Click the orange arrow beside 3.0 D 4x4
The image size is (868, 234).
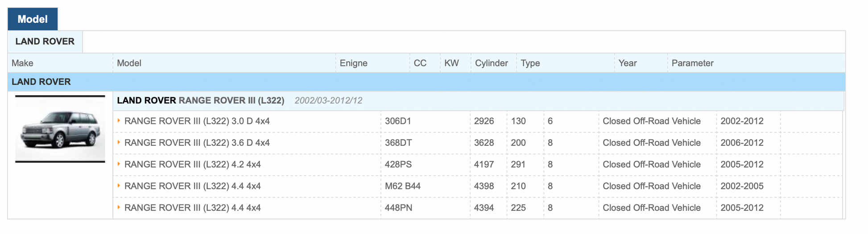[119, 121]
